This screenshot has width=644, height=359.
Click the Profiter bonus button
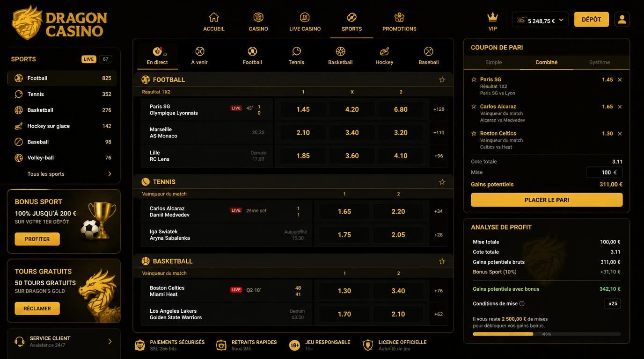(37, 239)
